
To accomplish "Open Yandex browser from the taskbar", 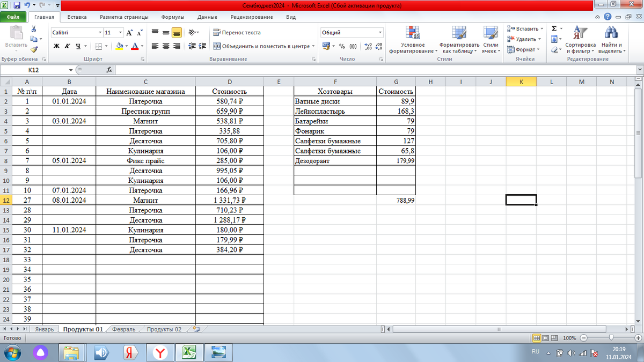I will (x=160, y=352).
